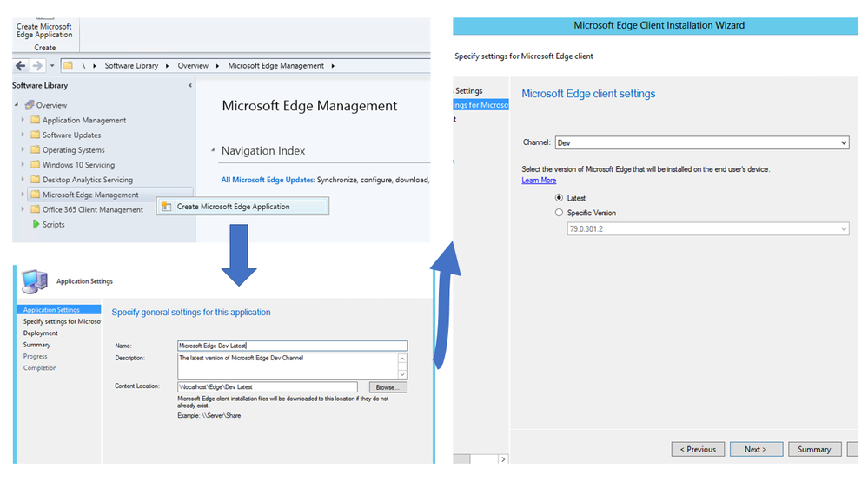Collapse the Overview tree node
This screenshot has width=868, height=488.
coord(17,104)
